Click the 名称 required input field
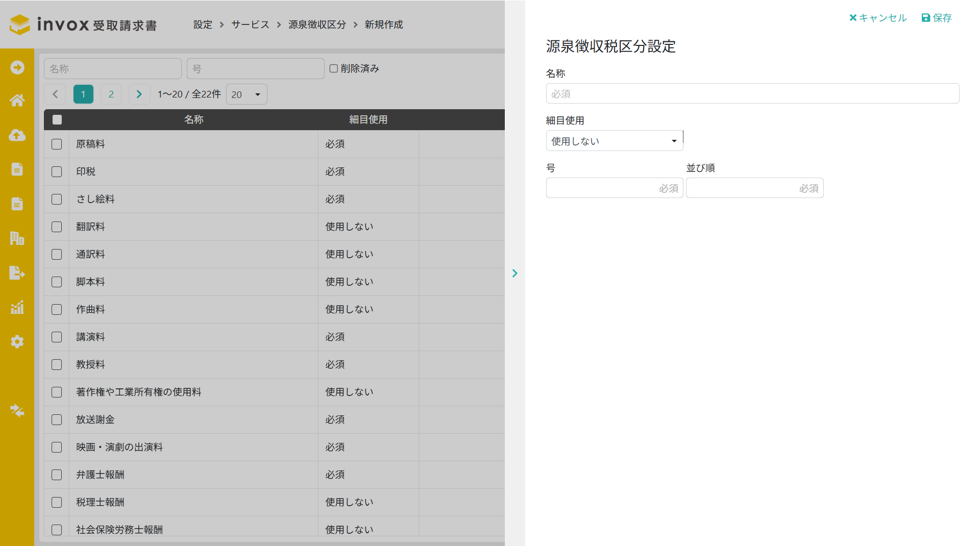Image resolution: width=980 pixels, height=546 pixels. coord(752,94)
